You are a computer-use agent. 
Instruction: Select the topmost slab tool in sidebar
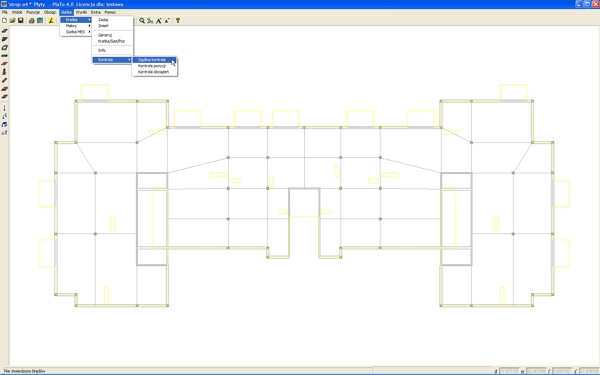[5, 31]
